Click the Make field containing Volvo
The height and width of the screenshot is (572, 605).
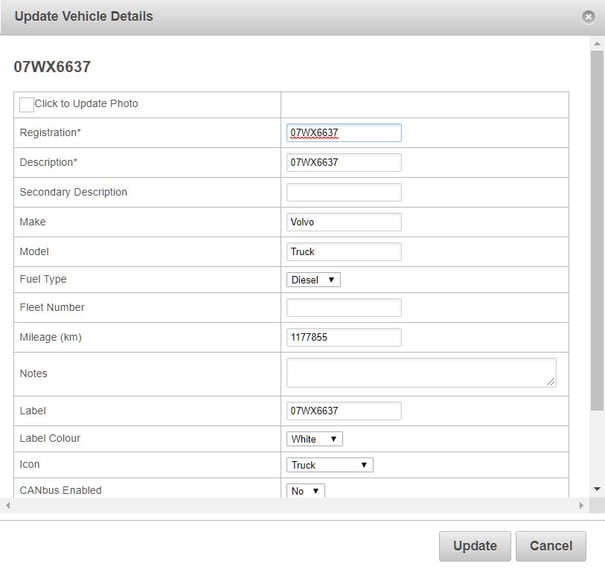tap(344, 222)
